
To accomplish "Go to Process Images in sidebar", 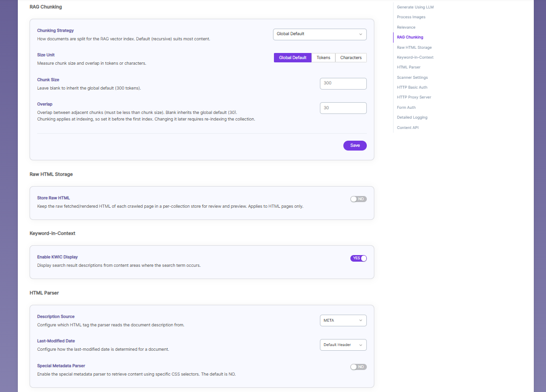I will (x=411, y=17).
